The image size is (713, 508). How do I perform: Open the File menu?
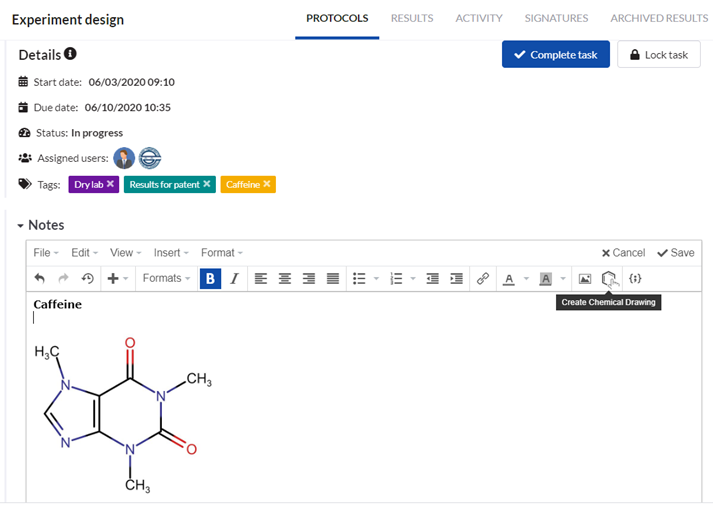pos(45,253)
